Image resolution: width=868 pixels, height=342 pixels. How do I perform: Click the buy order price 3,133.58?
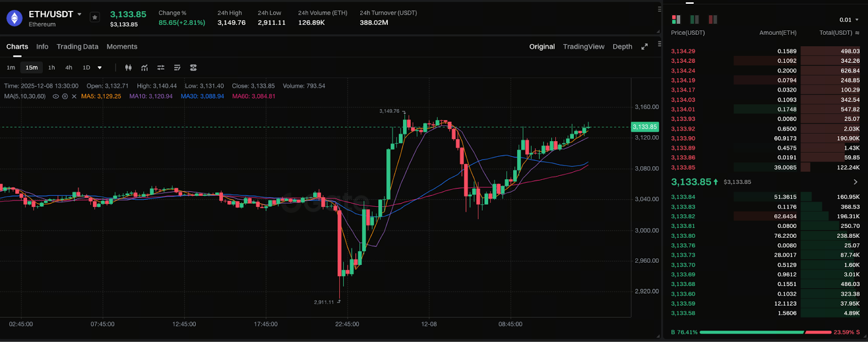(683, 313)
